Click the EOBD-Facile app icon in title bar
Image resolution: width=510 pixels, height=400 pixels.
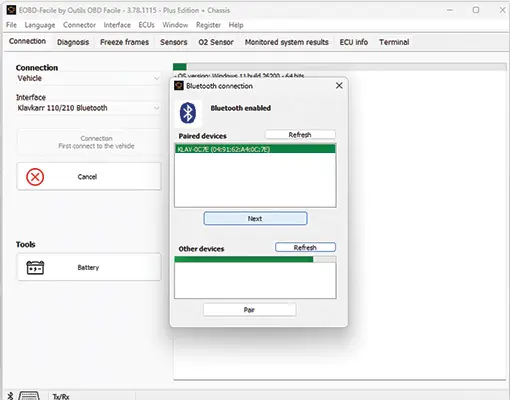(11, 10)
